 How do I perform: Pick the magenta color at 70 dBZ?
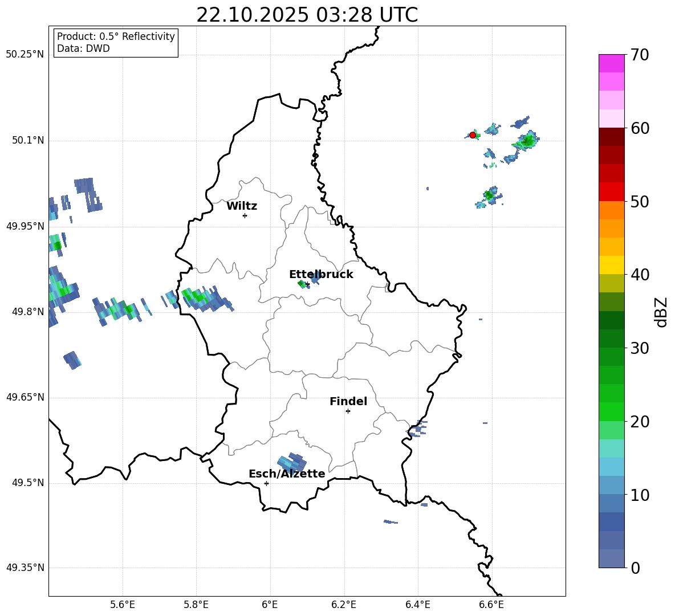[x=612, y=63]
